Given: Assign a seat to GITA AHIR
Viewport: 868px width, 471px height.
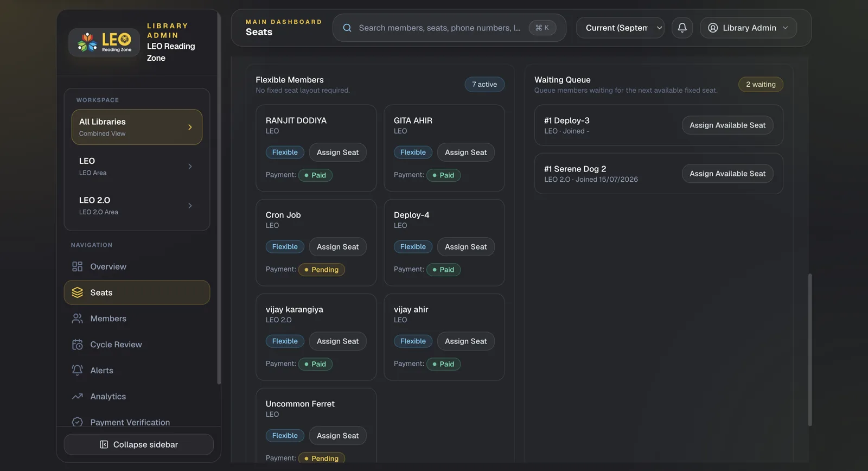Looking at the screenshot, I should (465, 152).
